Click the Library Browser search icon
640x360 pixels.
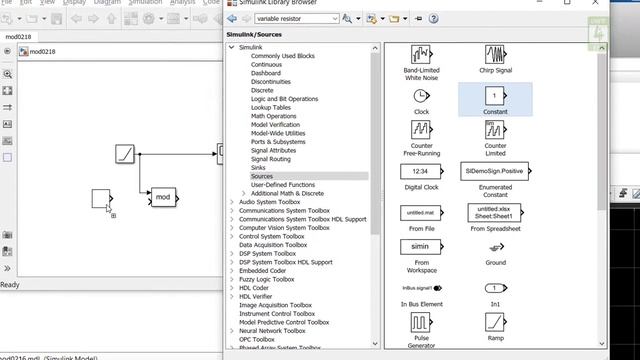[x=347, y=19]
